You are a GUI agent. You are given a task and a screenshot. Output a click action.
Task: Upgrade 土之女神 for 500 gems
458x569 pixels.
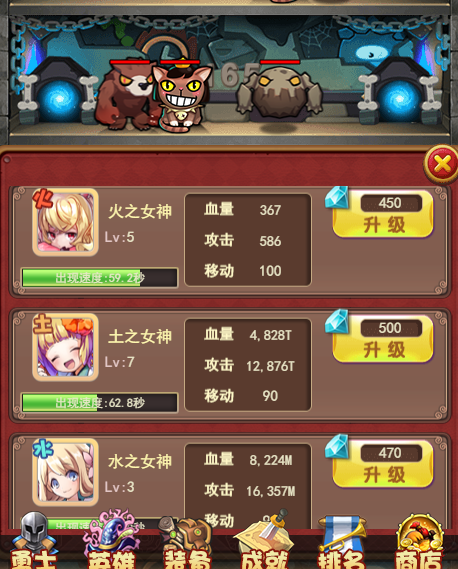[383, 338]
